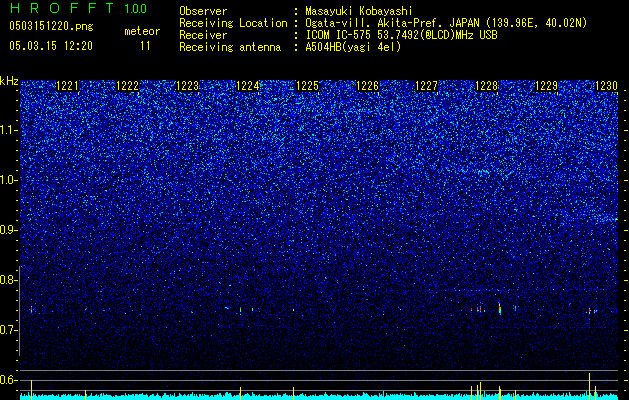The width and height of the screenshot is (629, 400).
Task: Click the date stamp 05.03.15 12:20
Action: coord(51,46)
